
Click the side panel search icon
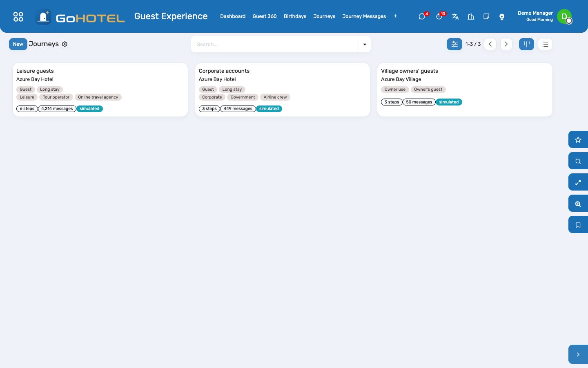pyautogui.click(x=578, y=161)
